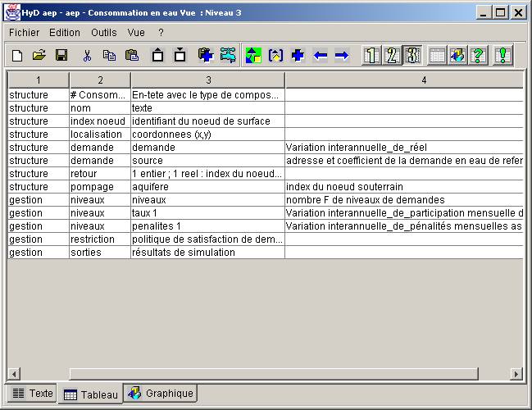Select 'identifiant du noeud de surface' cell
The width and height of the screenshot is (532, 410).
pos(207,121)
